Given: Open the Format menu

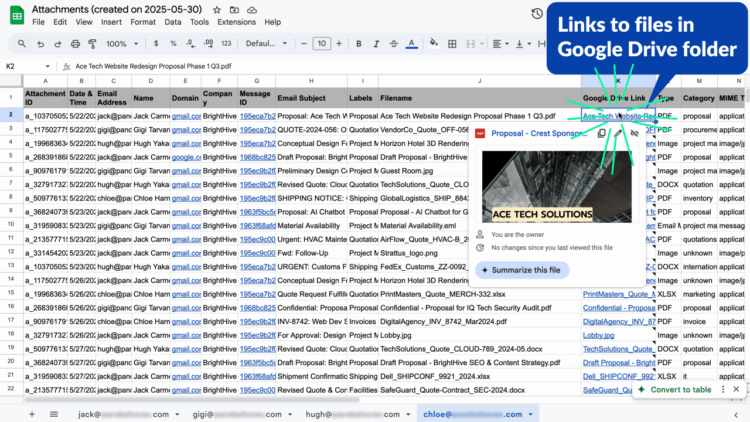Looking at the screenshot, I should [143, 22].
